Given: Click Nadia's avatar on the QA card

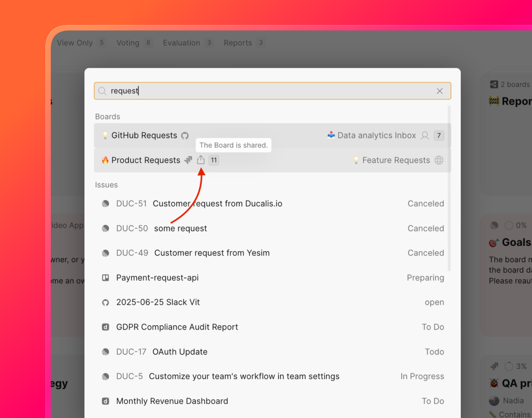Looking at the screenshot, I should pyautogui.click(x=494, y=401).
